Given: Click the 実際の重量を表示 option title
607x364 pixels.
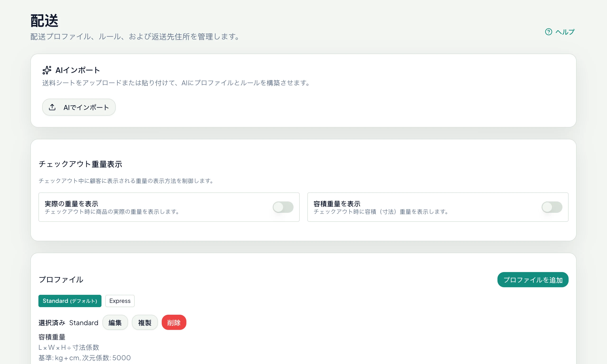Looking at the screenshot, I should 71,204.
